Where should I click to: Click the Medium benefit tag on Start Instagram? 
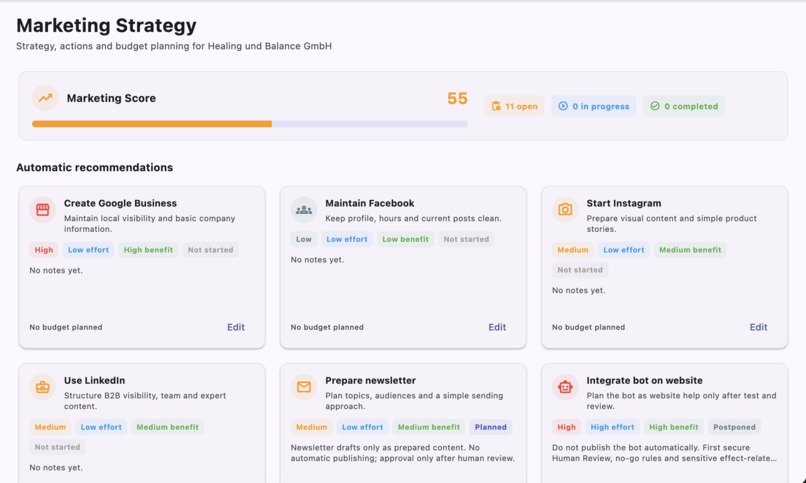690,250
